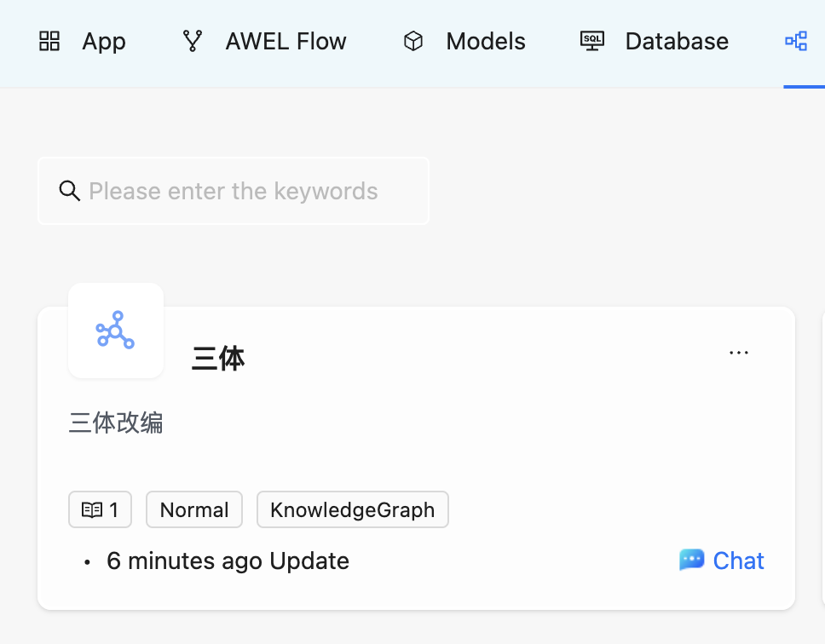Click the magnifier icon in the search box

(69, 191)
